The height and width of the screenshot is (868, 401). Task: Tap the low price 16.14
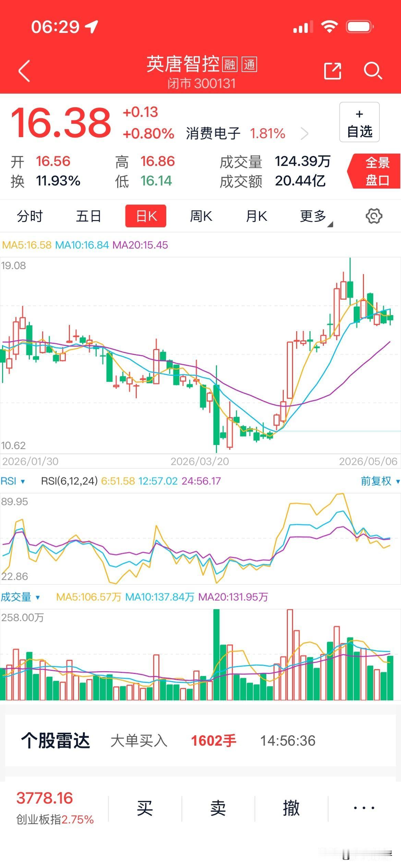(156, 181)
